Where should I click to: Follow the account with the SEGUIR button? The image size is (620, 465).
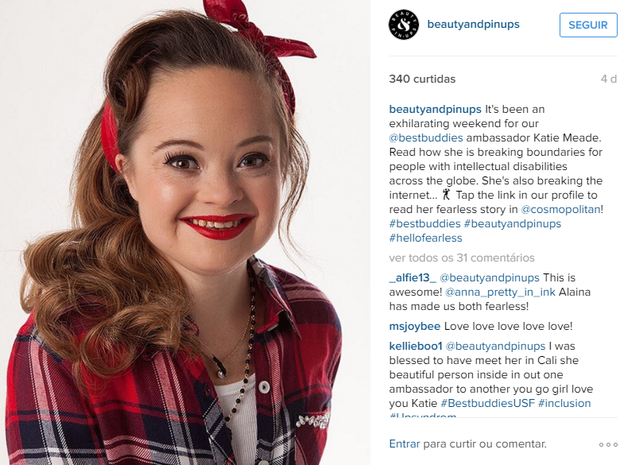pyautogui.click(x=588, y=25)
